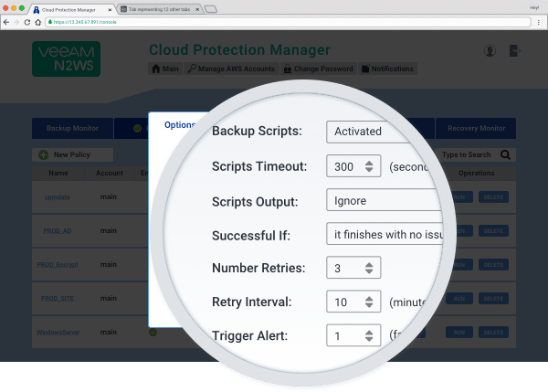
Task: Click the Veeam N2WS logo
Action: (x=66, y=58)
